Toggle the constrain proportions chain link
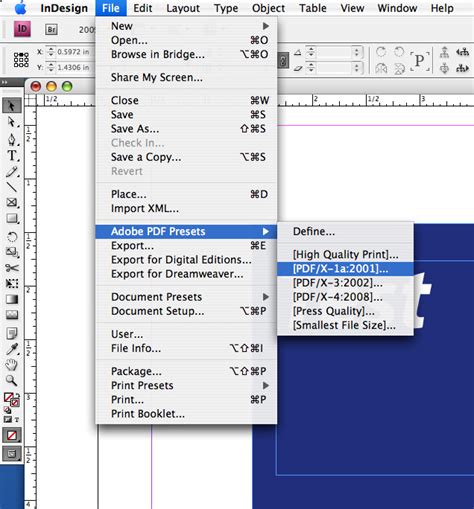Viewport: 474px width, 509px height. [x=283, y=61]
